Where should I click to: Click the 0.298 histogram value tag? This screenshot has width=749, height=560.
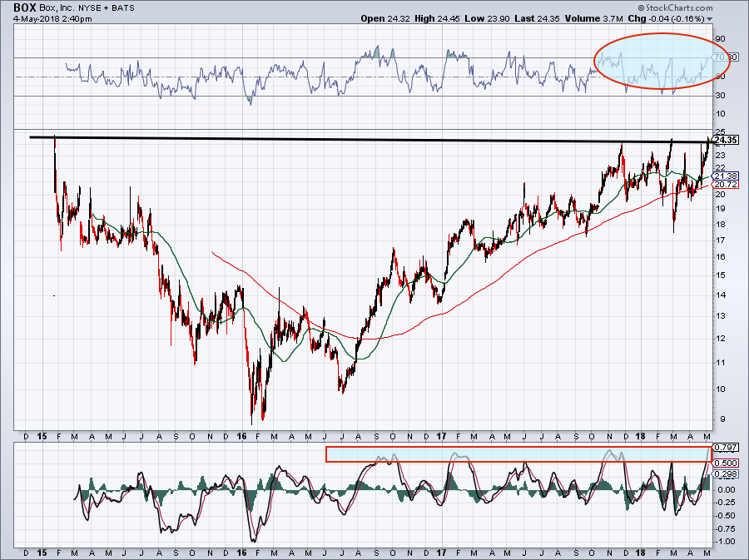click(726, 473)
